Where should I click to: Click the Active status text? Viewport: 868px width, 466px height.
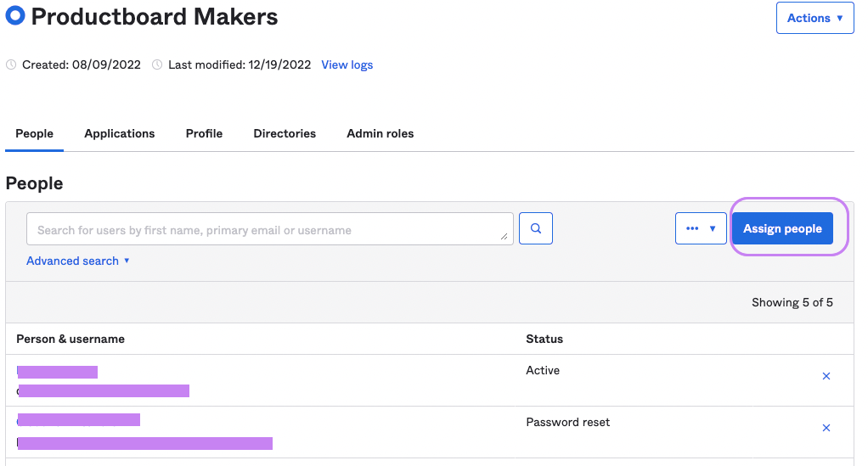pos(543,370)
